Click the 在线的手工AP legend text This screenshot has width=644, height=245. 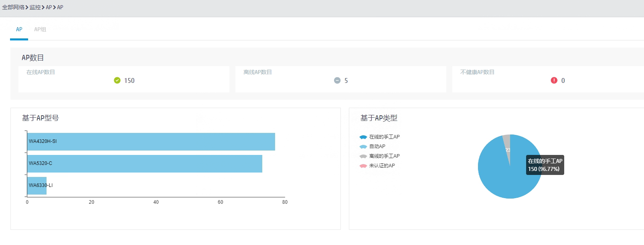click(x=384, y=137)
